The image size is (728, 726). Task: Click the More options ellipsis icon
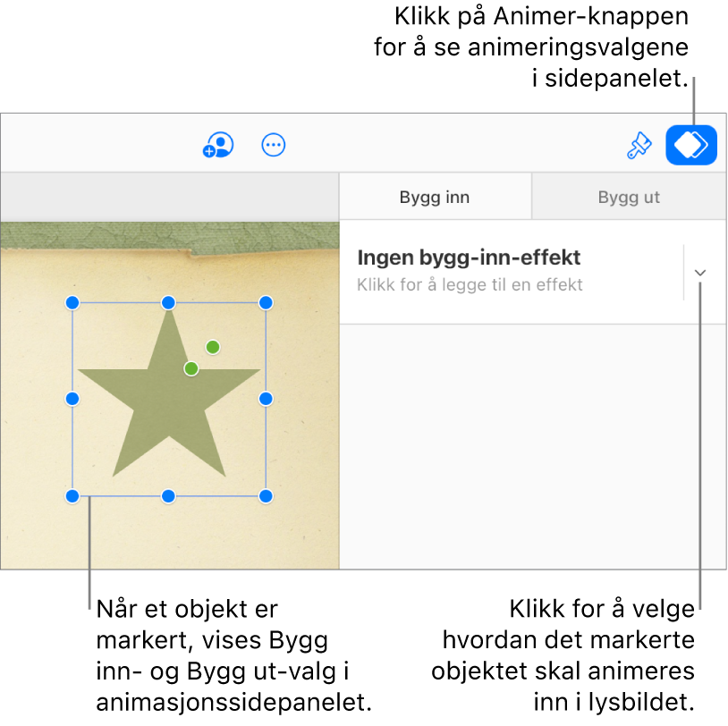(x=274, y=145)
